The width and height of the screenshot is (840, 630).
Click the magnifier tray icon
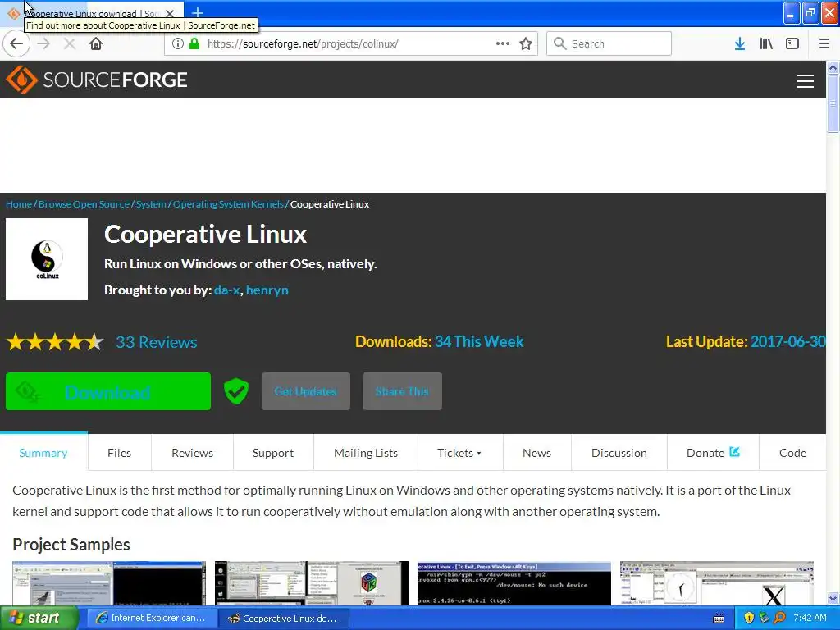[779, 619]
